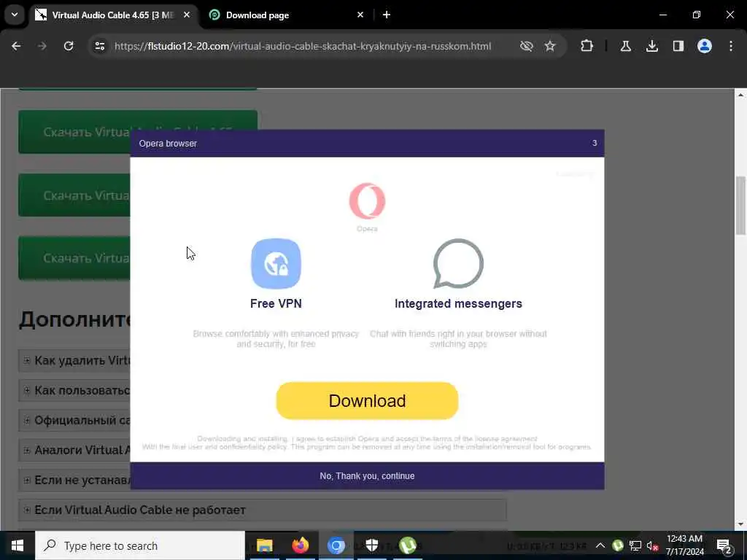Show hidden system tray icons
Screen dimensions: 747x560
coord(600,545)
